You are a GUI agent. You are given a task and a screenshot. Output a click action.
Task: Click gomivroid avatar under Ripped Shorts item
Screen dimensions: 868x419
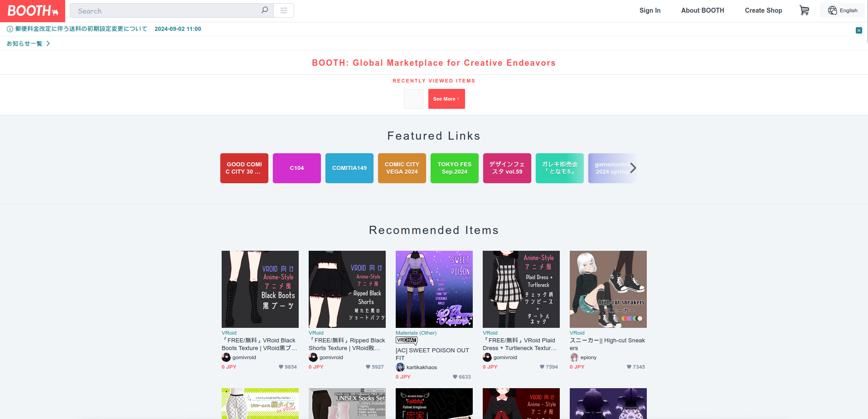313,357
